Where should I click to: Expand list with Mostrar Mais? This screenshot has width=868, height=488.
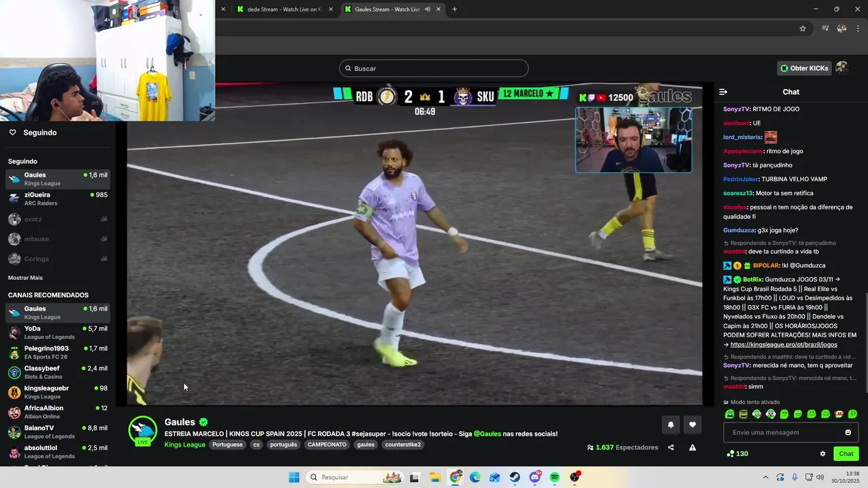[25, 278]
